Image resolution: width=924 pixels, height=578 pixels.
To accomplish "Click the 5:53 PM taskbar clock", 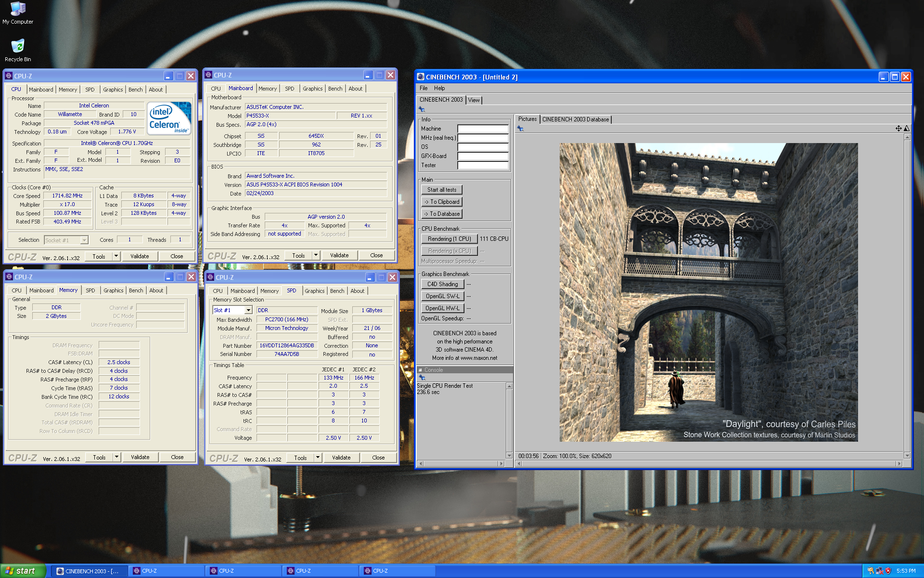I will [x=906, y=571].
